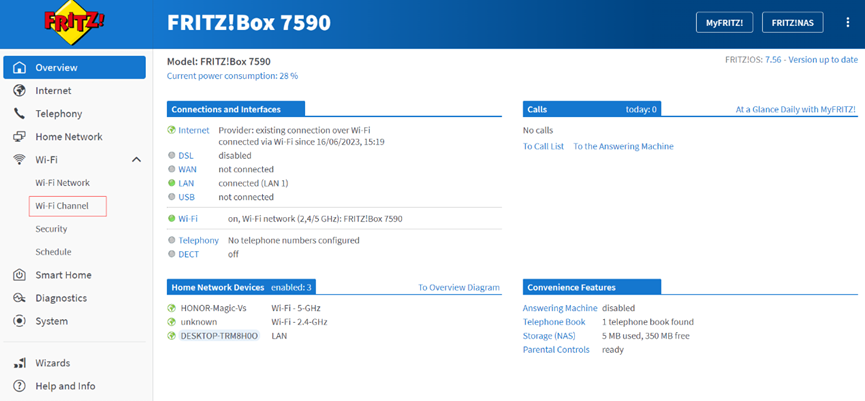Open the DSL link

point(186,156)
